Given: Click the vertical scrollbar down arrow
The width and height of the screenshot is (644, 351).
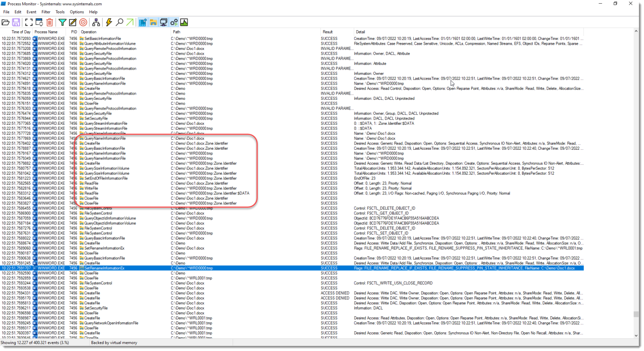Looking at the screenshot, I should pos(636,335).
